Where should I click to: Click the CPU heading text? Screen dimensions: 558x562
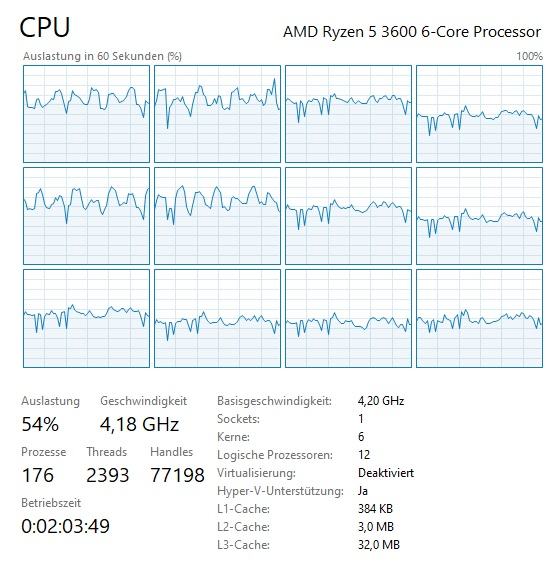pyautogui.click(x=45, y=27)
